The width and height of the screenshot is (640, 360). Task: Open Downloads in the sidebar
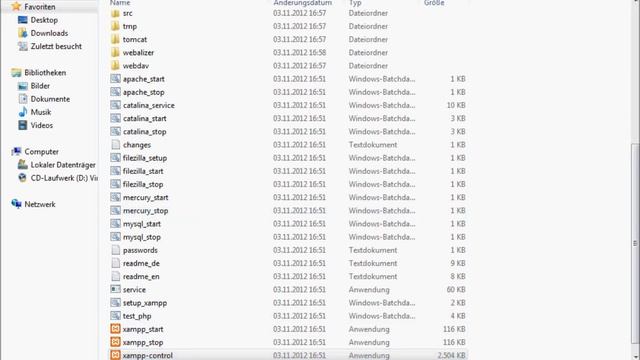49,33
